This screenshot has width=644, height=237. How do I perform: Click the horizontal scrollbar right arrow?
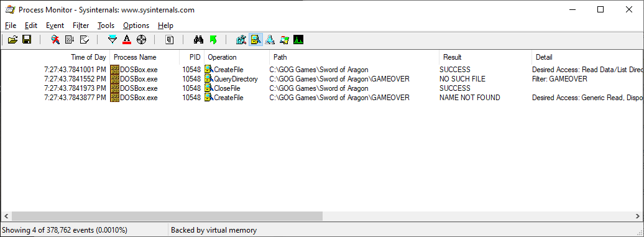[x=637, y=216]
